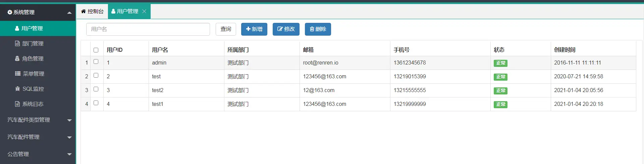
Task: Click the trash icon on 删除
Action: 312,29
